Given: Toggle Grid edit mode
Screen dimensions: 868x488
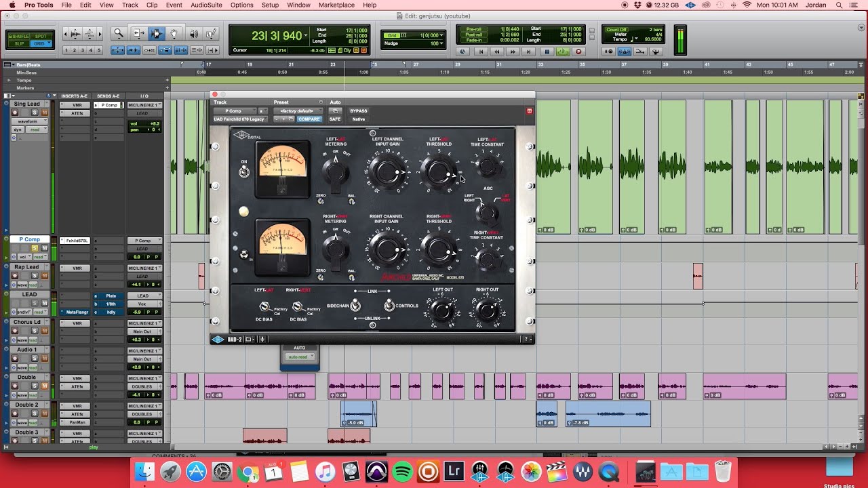Looking at the screenshot, I should click(x=41, y=43).
